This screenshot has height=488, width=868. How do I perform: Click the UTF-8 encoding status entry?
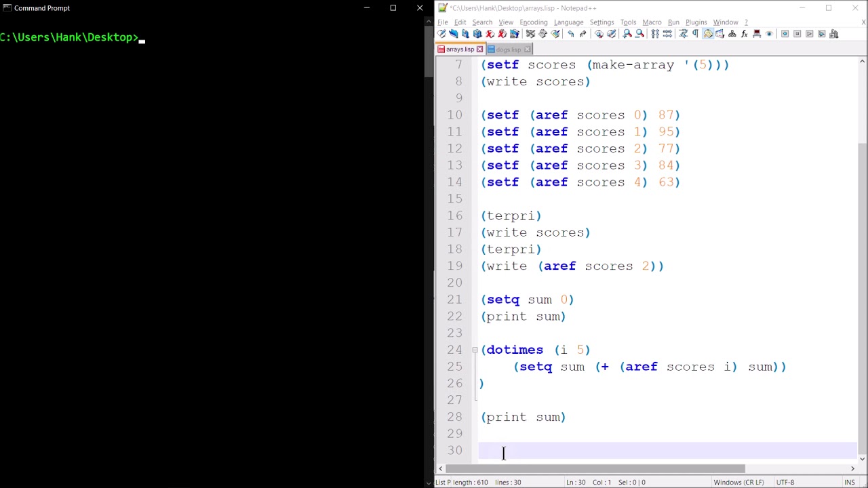[x=785, y=483]
